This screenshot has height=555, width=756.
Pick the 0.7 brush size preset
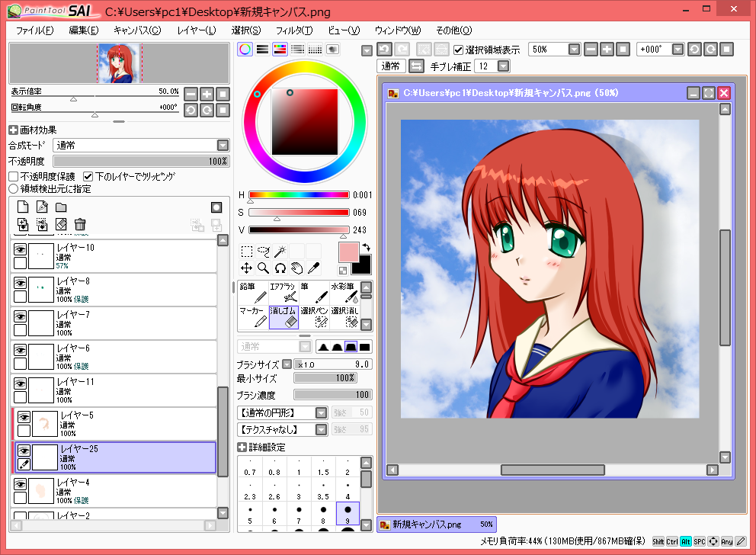(250, 467)
